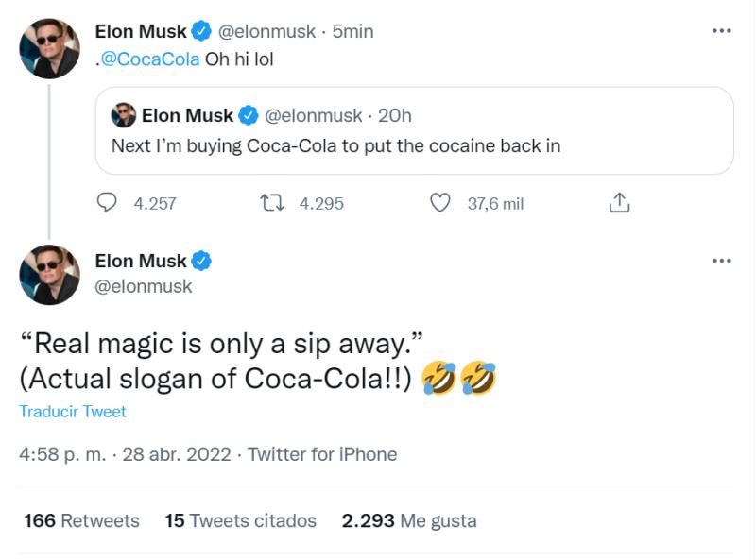This screenshot has width=756, height=560.
Task: Click the 4:58 p. m. timestamp
Action: 63,454
